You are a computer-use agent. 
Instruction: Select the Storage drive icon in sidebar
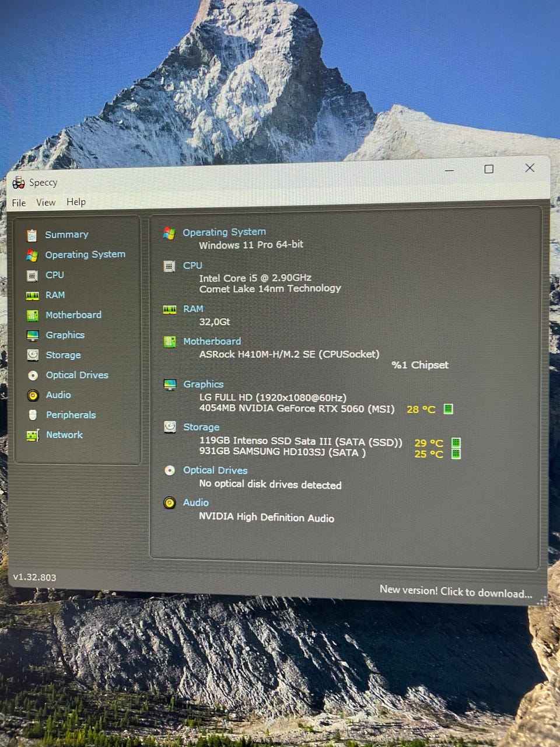(x=33, y=355)
